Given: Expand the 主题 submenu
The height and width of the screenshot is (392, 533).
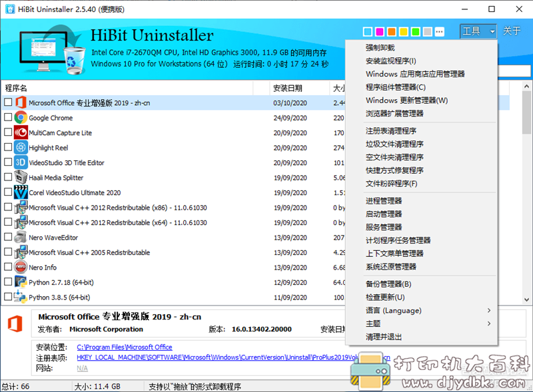Looking at the screenshot, I should point(422,323).
